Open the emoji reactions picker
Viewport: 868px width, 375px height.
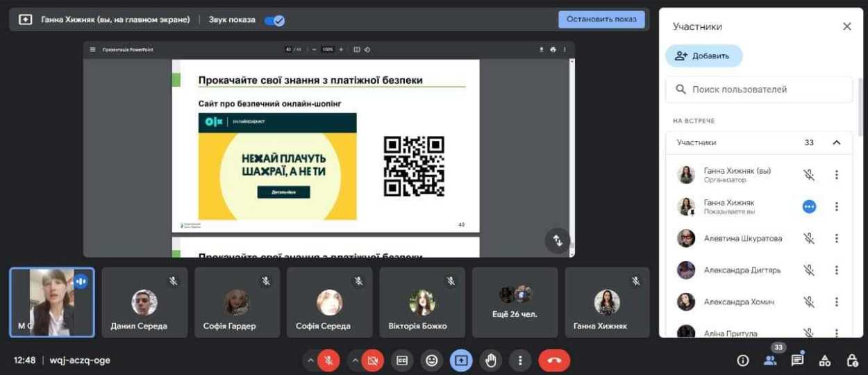point(432,360)
